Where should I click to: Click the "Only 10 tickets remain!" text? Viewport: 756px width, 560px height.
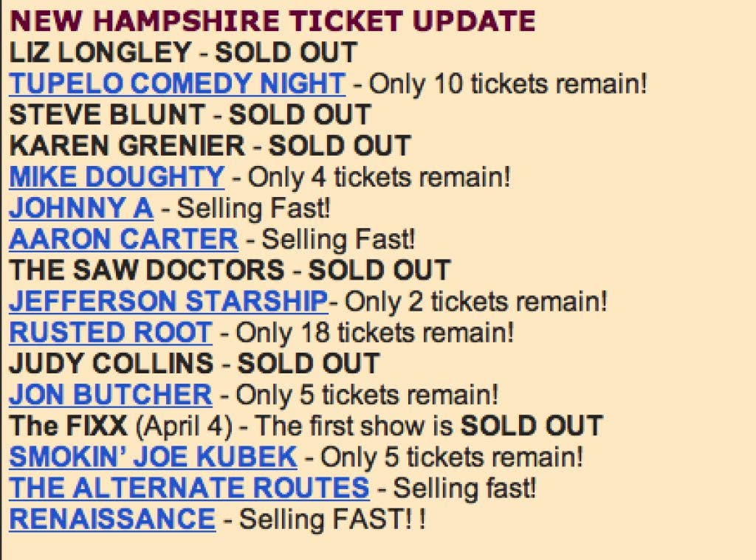pos(507,84)
